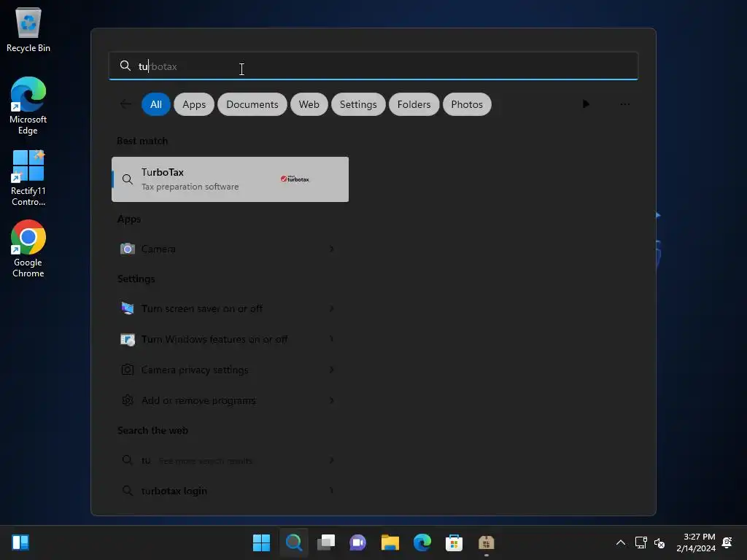The width and height of the screenshot is (747, 560).
Task: Click the magnifier icon beside turbotax login
Action: pos(127,491)
